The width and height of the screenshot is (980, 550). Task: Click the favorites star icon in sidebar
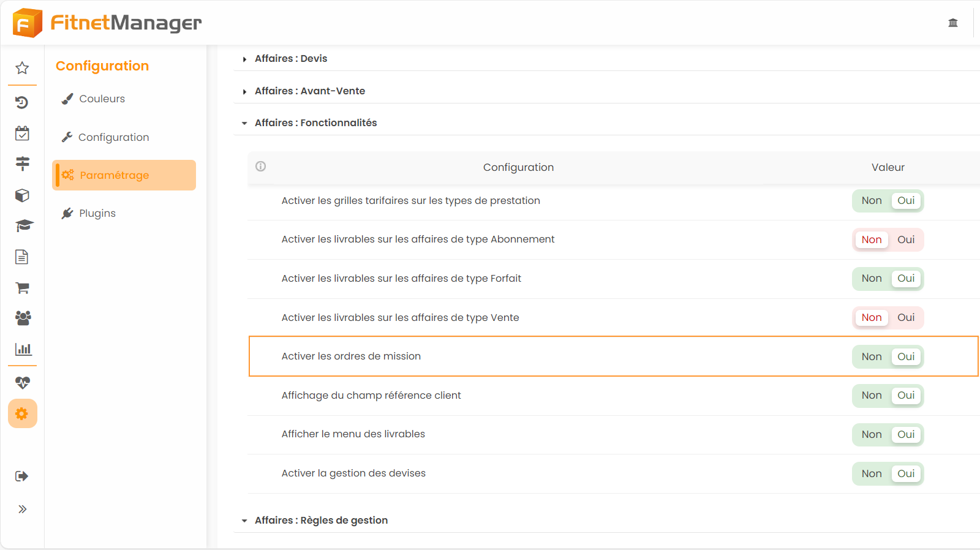pos(22,68)
